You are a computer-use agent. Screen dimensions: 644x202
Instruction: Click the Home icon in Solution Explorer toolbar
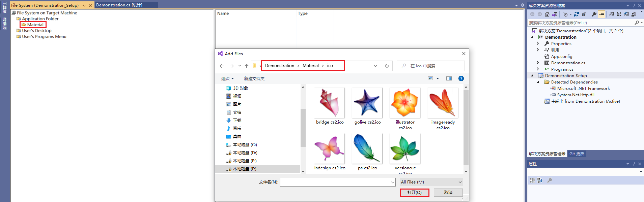point(547,14)
